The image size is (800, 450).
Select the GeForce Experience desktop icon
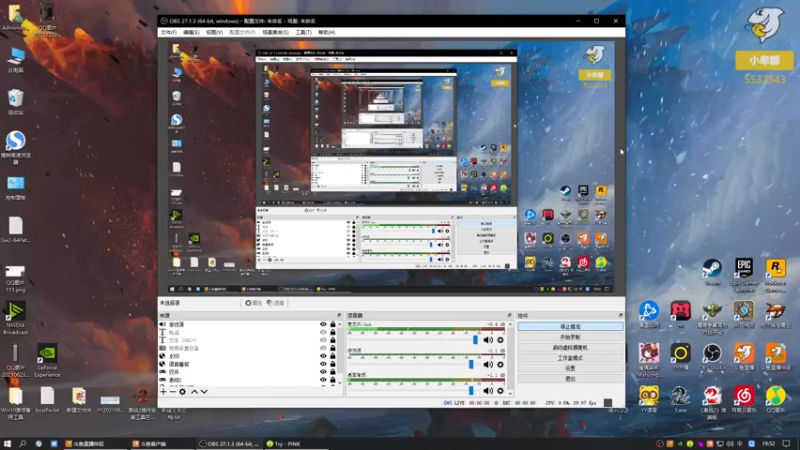47,360
